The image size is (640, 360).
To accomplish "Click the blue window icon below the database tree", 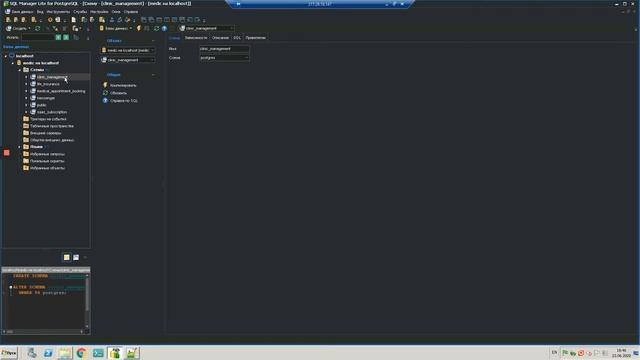I will [76, 257].
